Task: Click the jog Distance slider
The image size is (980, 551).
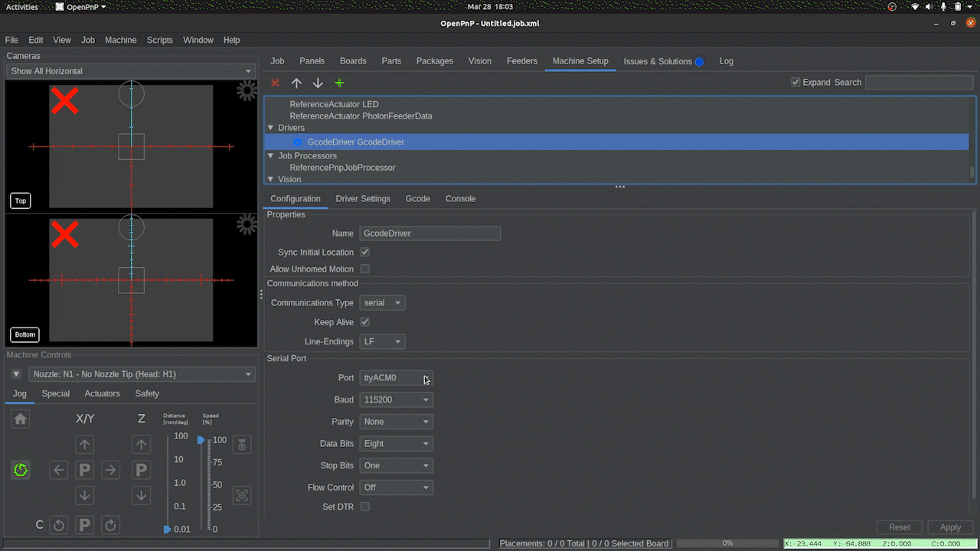Action: tap(168, 483)
